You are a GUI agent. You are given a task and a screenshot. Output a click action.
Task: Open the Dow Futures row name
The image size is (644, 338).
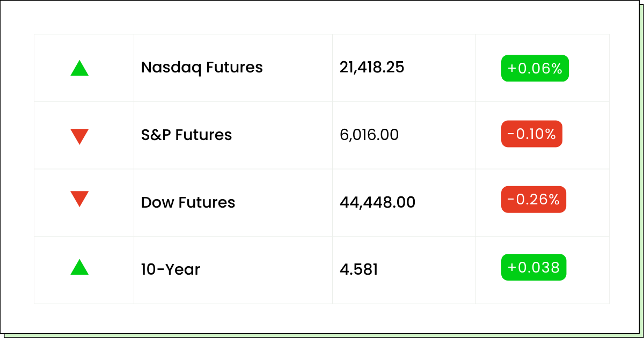pos(188,202)
